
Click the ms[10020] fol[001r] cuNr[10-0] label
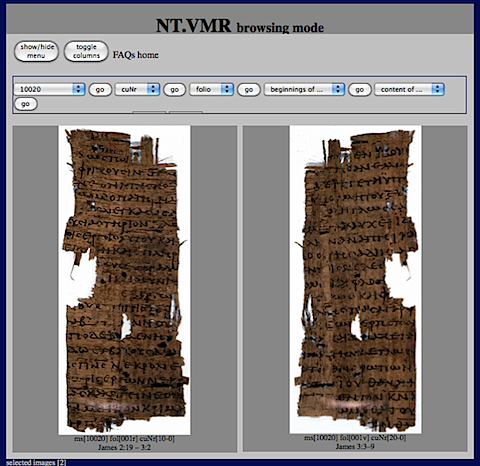click(x=124, y=439)
